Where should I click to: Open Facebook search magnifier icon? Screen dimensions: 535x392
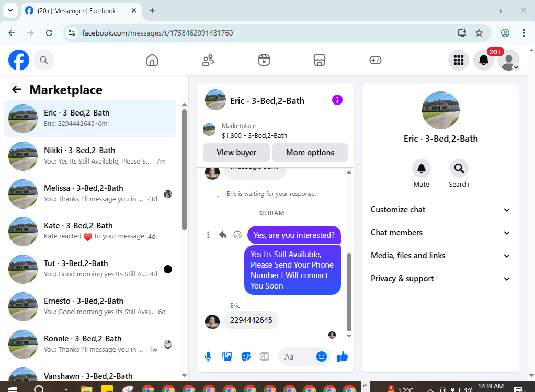44,60
